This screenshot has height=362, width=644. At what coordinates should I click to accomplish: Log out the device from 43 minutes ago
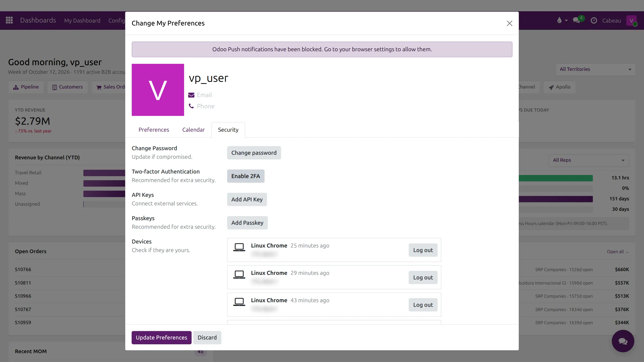pos(423,305)
